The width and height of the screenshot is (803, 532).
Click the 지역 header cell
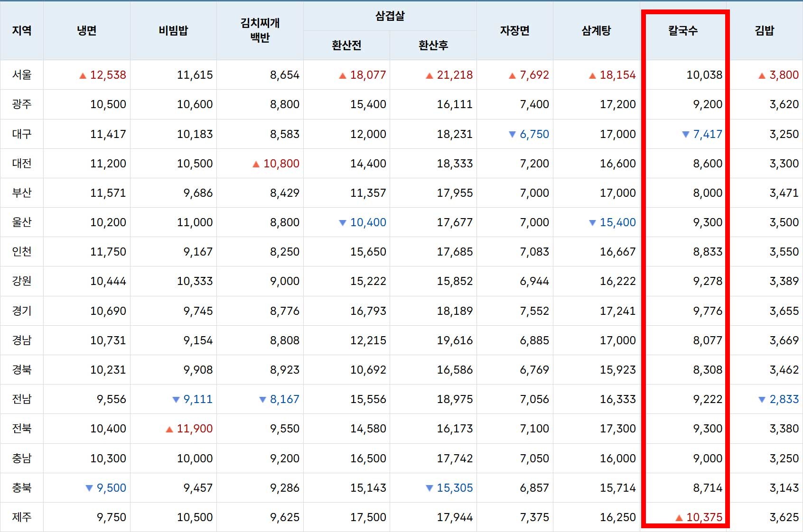point(21,30)
